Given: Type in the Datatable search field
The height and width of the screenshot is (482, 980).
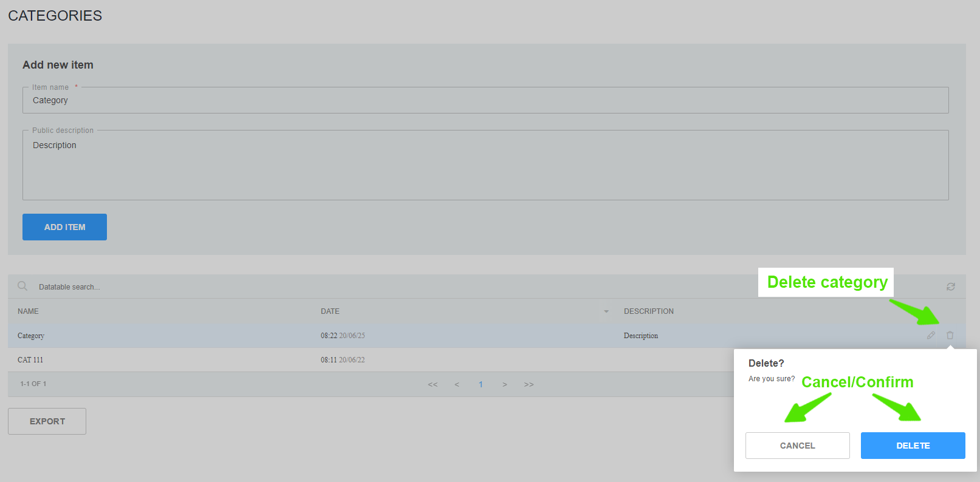Looking at the screenshot, I should (x=243, y=287).
